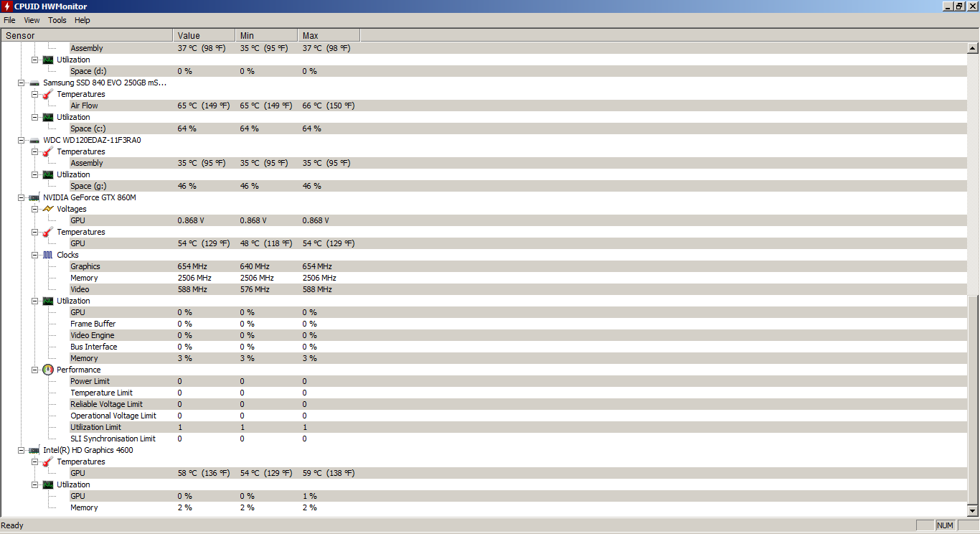Image resolution: width=980 pixels, height=534 pixels.
Task: Click the Sensor column header
Action: pyautogui.click(x=87, y=35)
